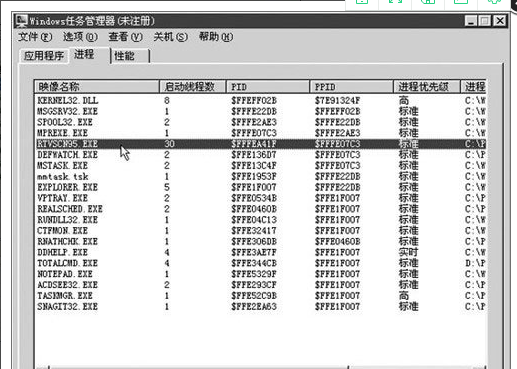Select the SPOOL32.EXE process row
517x369 pixels.
(x=261, y=122)
